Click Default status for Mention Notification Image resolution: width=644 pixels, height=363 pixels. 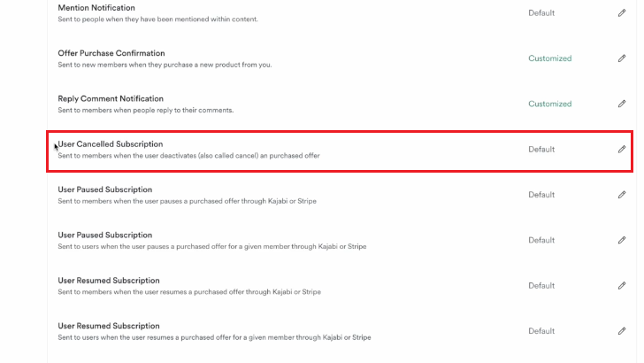(x=541, y=13)
